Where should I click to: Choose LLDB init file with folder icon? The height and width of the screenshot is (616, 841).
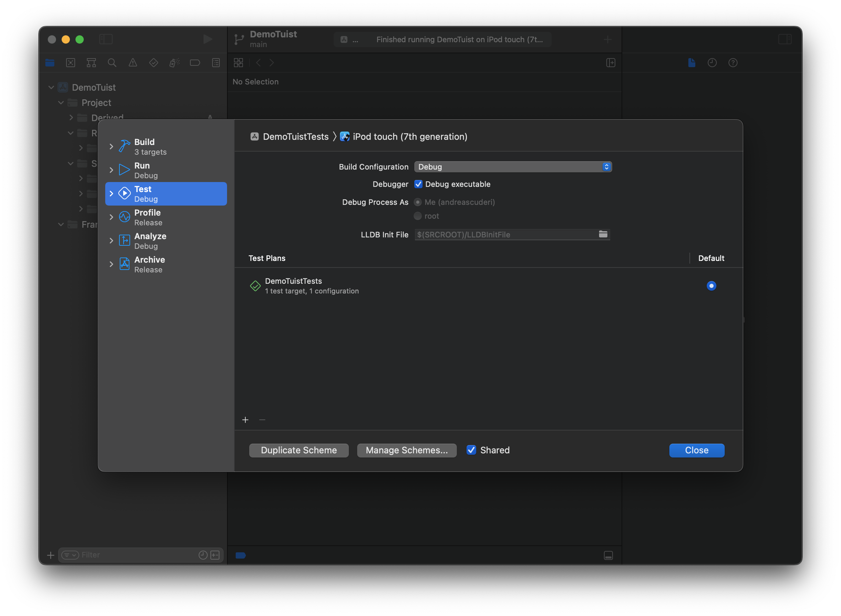tap(603, 234)
